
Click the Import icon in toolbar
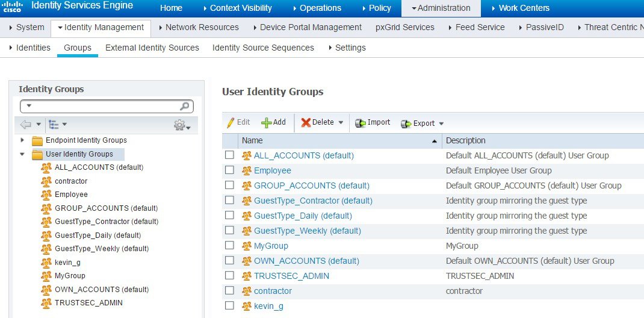pyautogui.click(x=360, y=123)
